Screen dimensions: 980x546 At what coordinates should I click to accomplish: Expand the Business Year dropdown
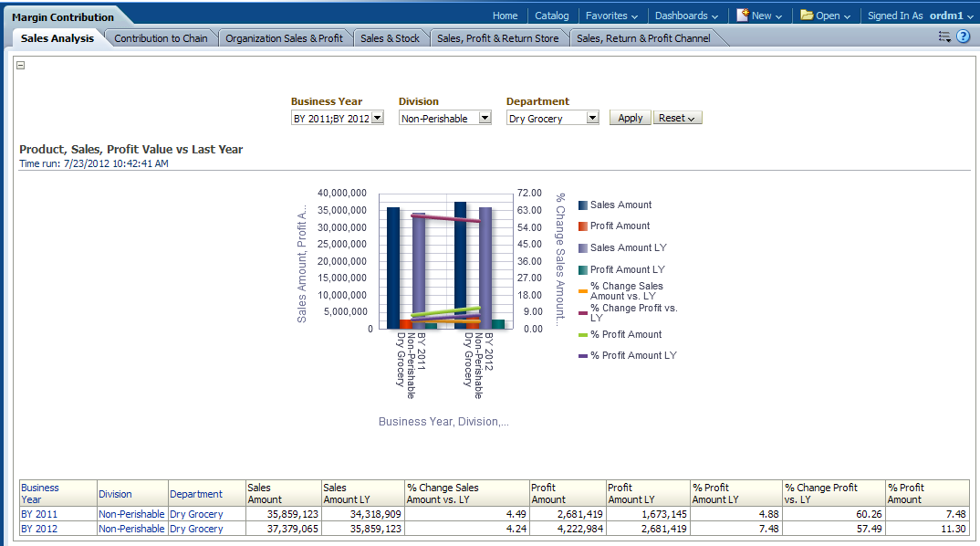click(378, 118)
